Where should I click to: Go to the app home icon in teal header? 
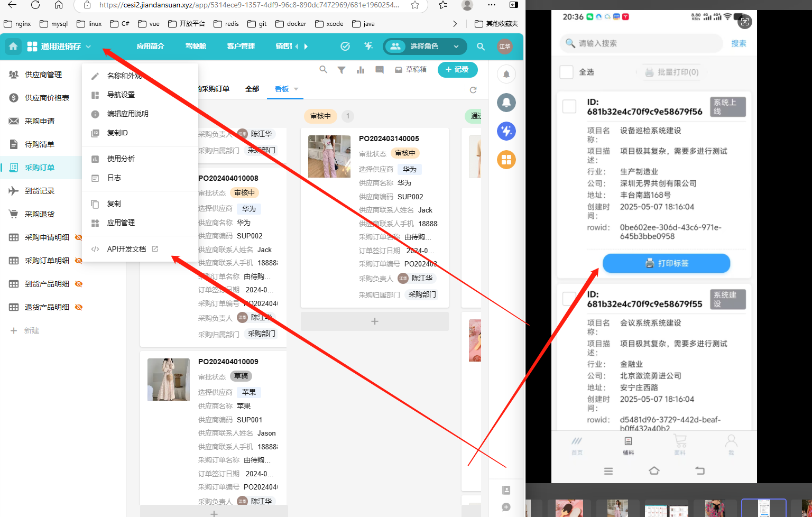(x=13, y=47)
